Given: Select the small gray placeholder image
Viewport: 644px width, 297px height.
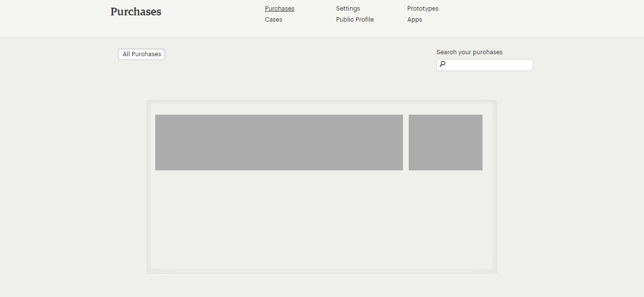Looking at the screenshot, I should [x=446, y=143].
